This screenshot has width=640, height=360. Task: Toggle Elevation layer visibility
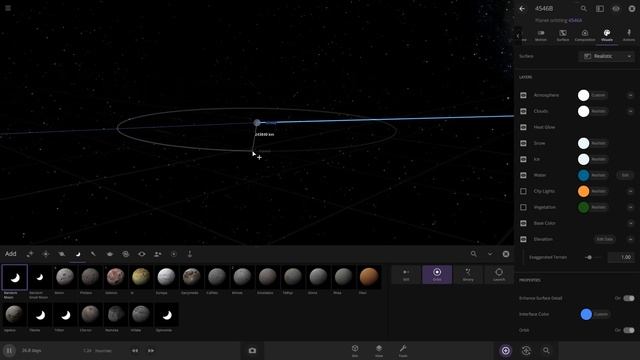tap(523, 239)
